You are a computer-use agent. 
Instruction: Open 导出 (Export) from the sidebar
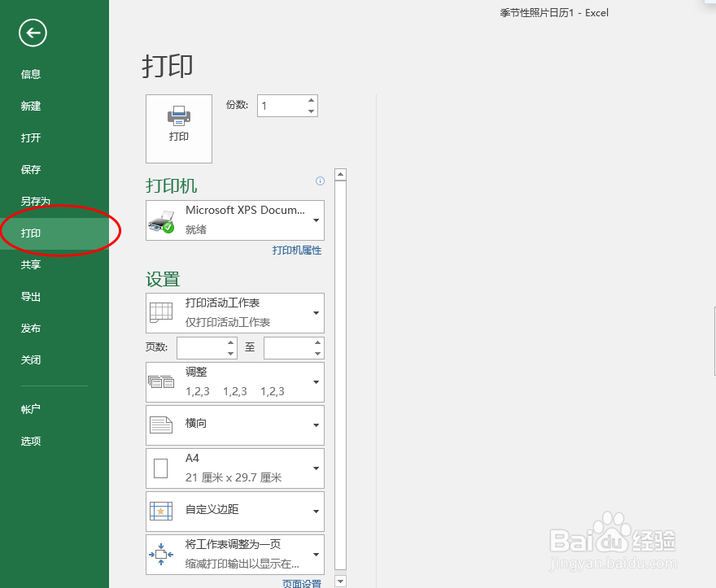pyautogui.click(x=30, y=296)
